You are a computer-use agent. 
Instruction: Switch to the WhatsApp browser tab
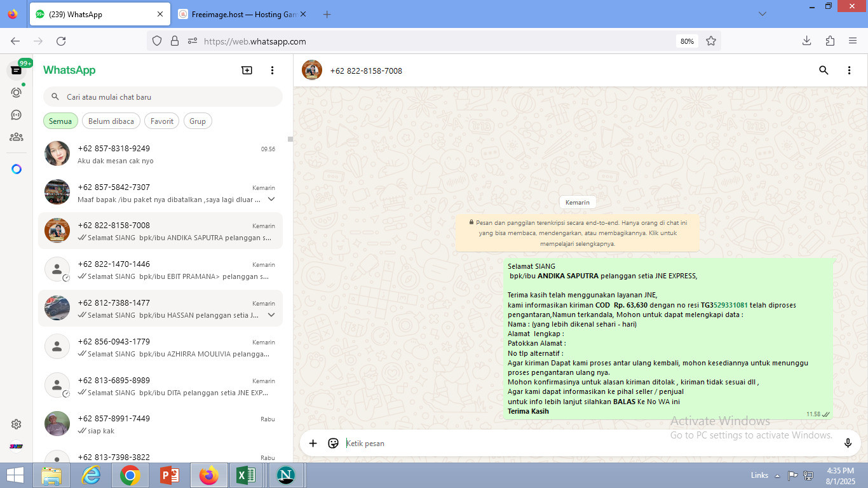pos(99,14)
